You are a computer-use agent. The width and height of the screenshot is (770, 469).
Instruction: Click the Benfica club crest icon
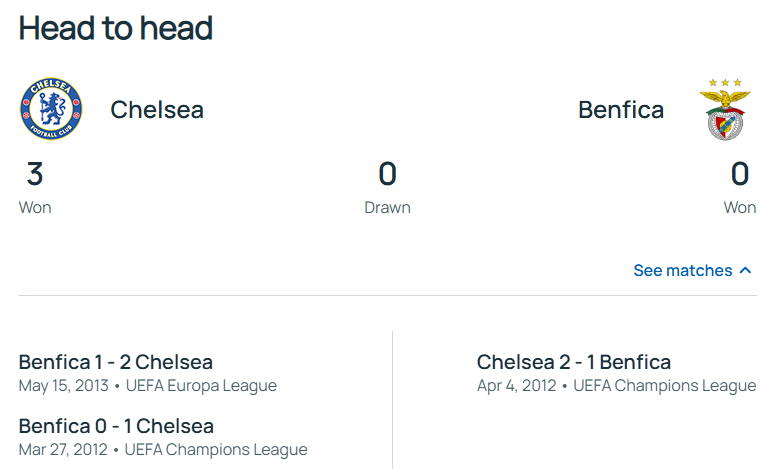click(725, 109)
